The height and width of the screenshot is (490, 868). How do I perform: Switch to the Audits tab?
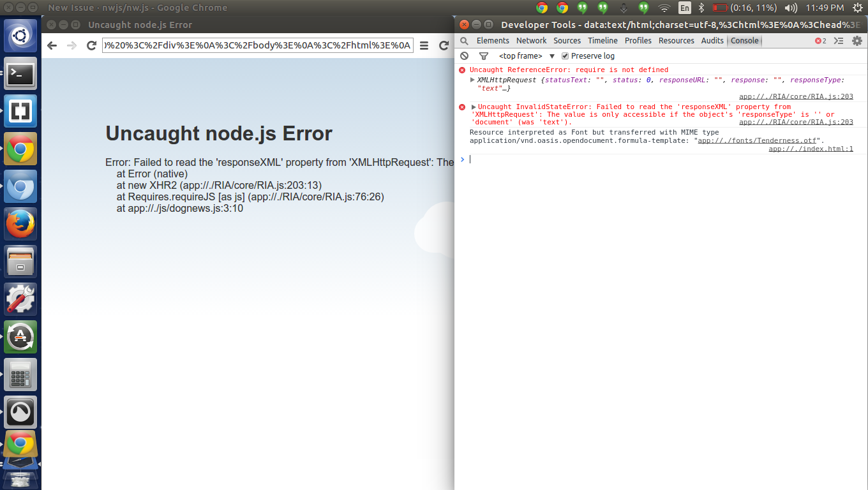(x=712, y=41)
